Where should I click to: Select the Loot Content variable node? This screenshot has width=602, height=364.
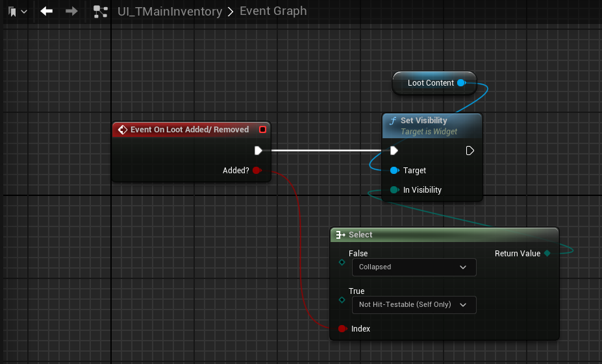[x=434, y=83]
